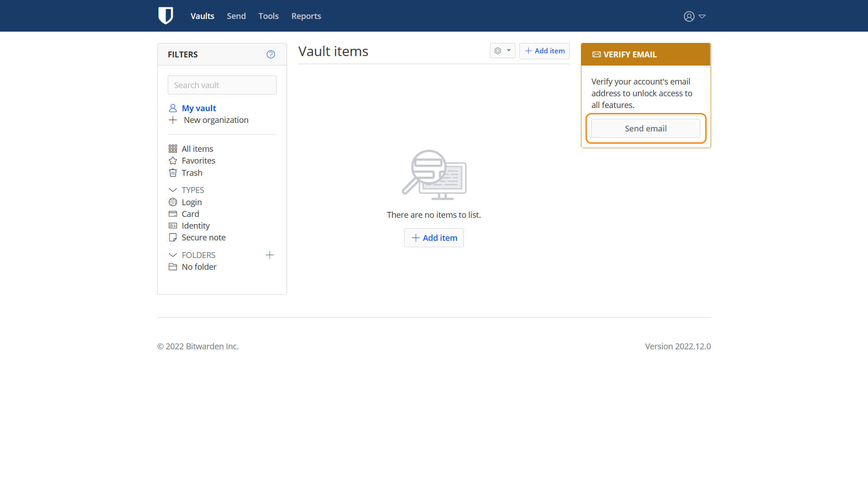
Task: Go to the Send tab
Action: coord(236,16)
